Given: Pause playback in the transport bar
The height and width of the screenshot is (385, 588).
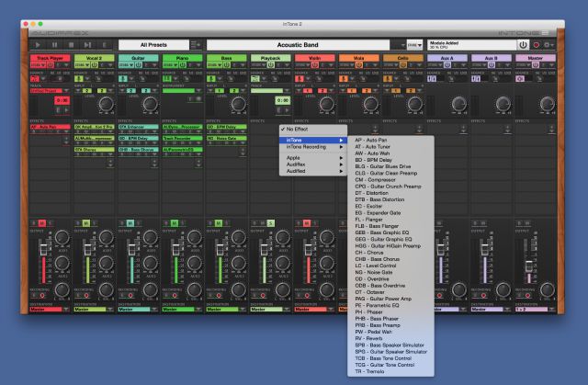Looking at the screenshot, I should [54, 45].
